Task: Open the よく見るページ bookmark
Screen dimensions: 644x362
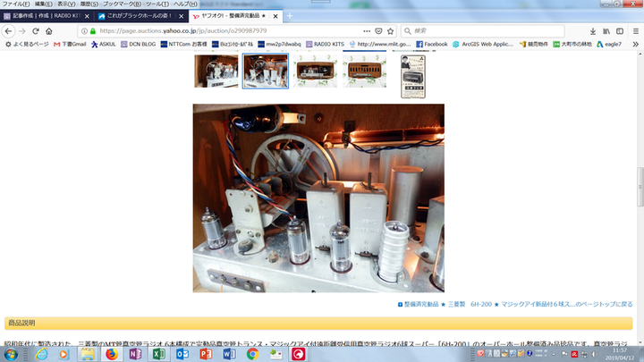Action: click(x=27, y=44)
